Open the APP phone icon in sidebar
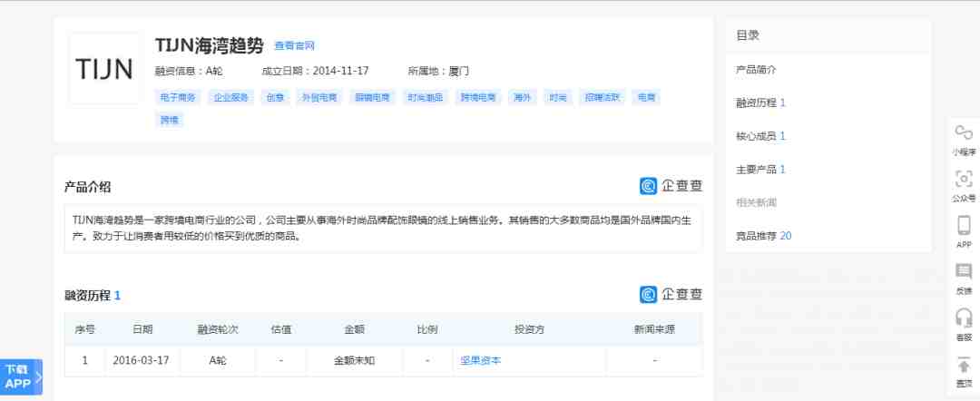The image size is (980, 401). point(963,226)
